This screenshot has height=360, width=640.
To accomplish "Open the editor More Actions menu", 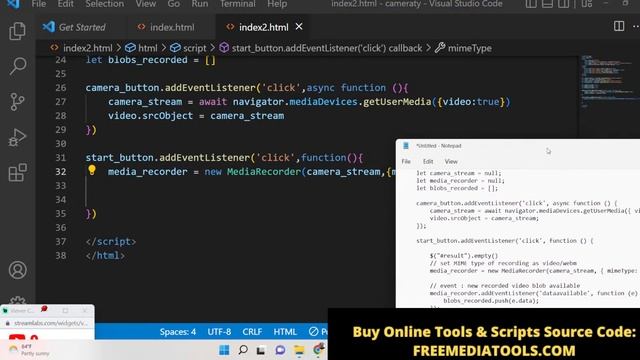I will pyautogui.click(x=635, y=27).
